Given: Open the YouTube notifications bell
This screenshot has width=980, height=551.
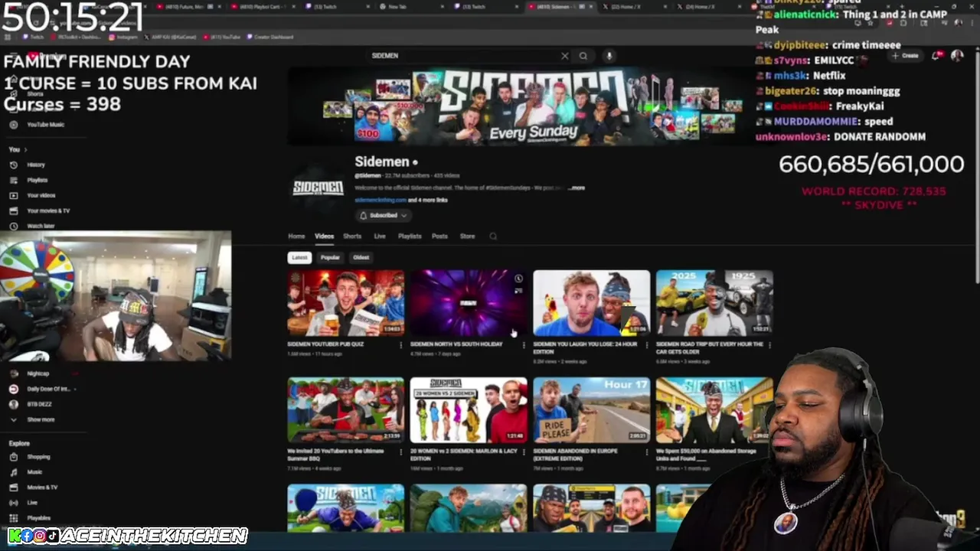Looking at the screenshot, I should tap(937, 55).
